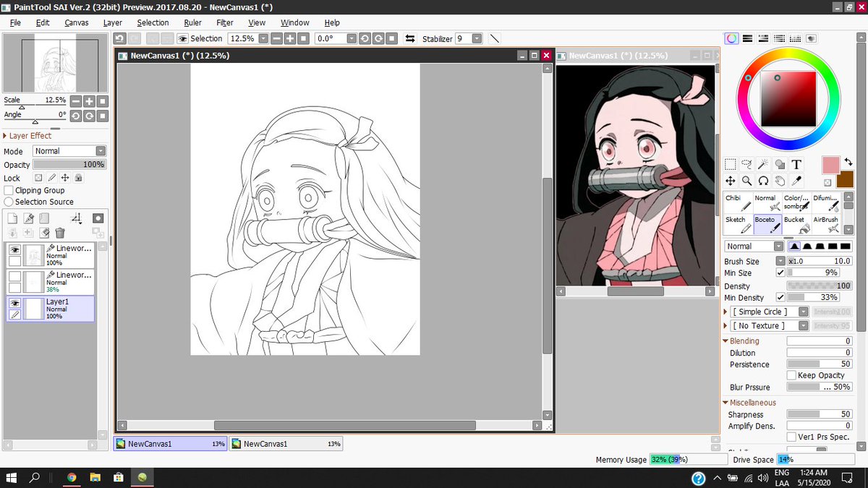Click the foreground pink color swatch

click(830, 165)
